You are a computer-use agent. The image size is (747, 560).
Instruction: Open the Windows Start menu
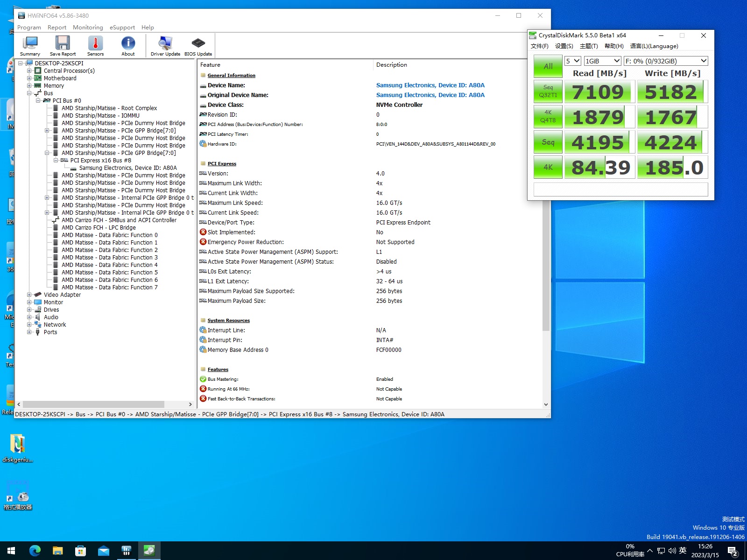11,551
